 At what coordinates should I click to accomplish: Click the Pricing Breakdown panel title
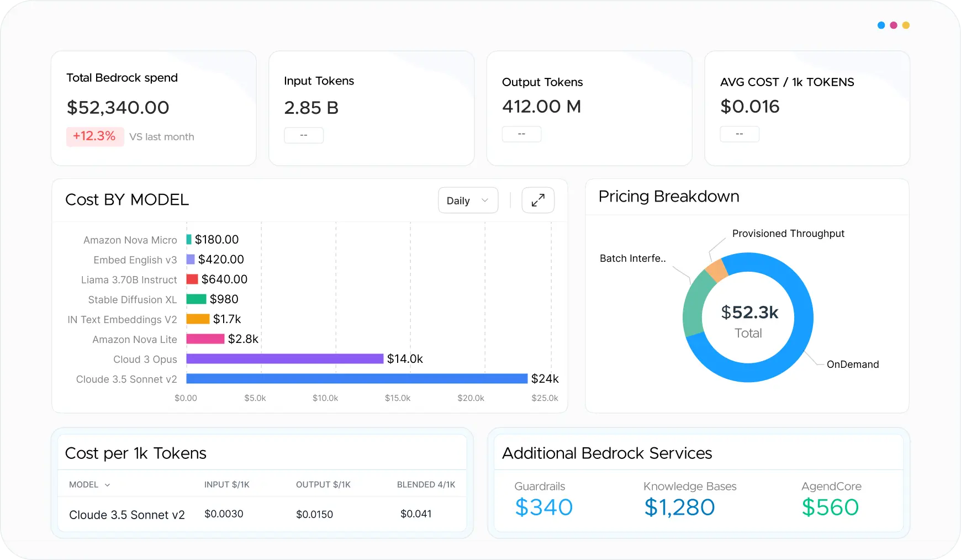669,197
